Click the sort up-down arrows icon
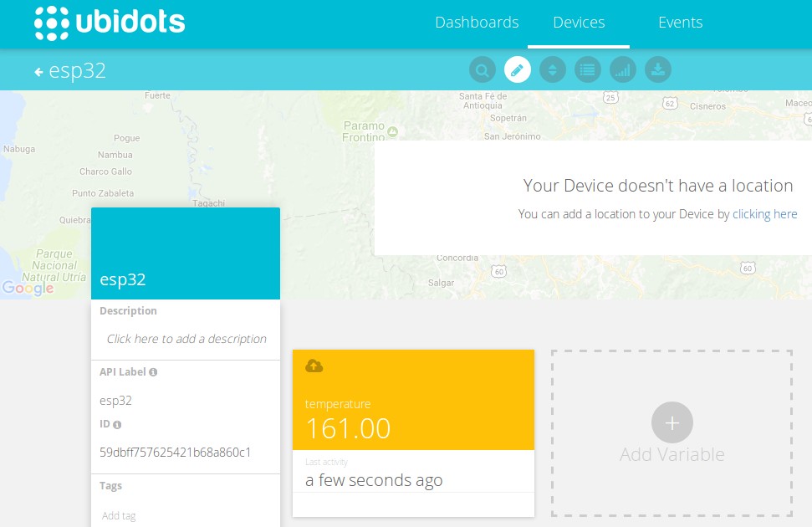 [x=553, y=69]
